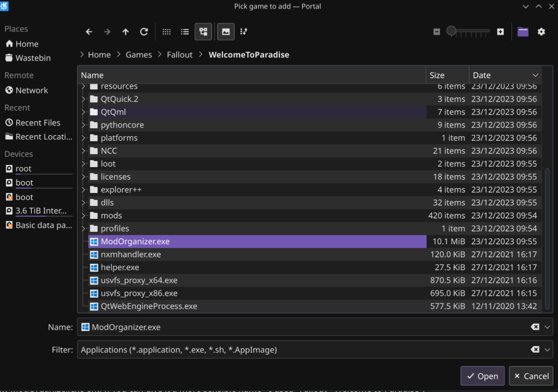
Task: Clear the Name field text
Action: tap(535, 327)
